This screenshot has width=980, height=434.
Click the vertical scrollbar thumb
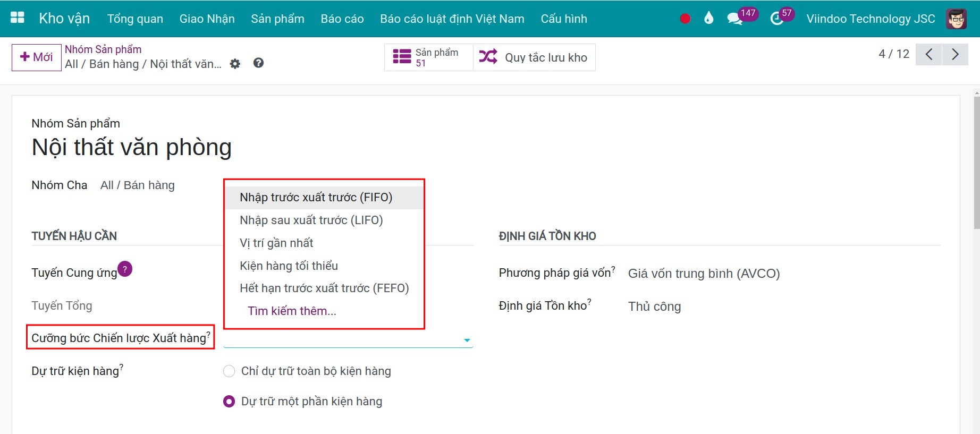click(x=977, y=163)
